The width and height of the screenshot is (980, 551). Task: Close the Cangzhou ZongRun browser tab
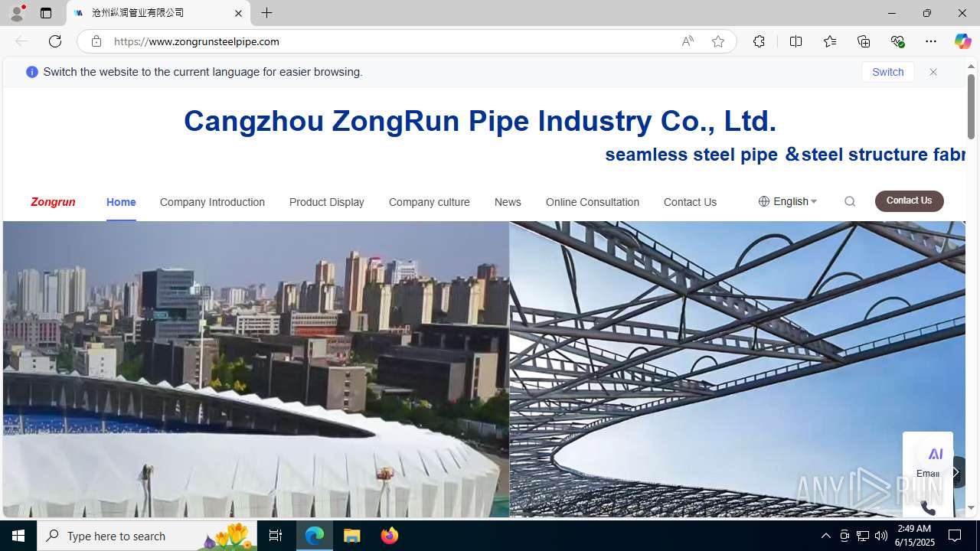[x=238, y=13]
